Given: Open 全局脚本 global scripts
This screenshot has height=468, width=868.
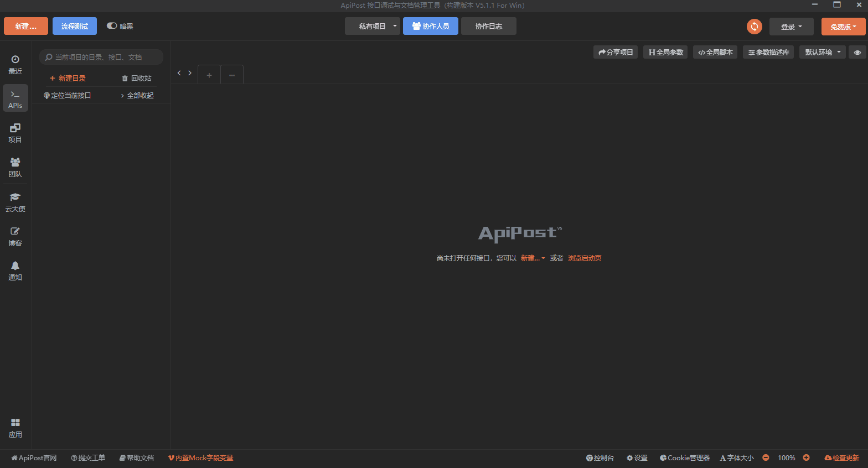Looking at the screenshot, I should (x=715, y=53).
